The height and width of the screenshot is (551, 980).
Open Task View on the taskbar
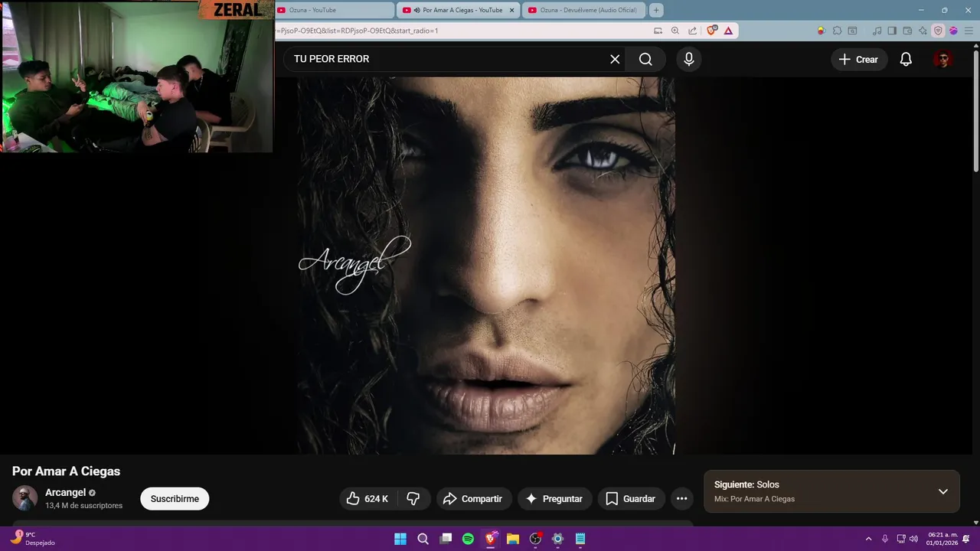pos(446,539)
